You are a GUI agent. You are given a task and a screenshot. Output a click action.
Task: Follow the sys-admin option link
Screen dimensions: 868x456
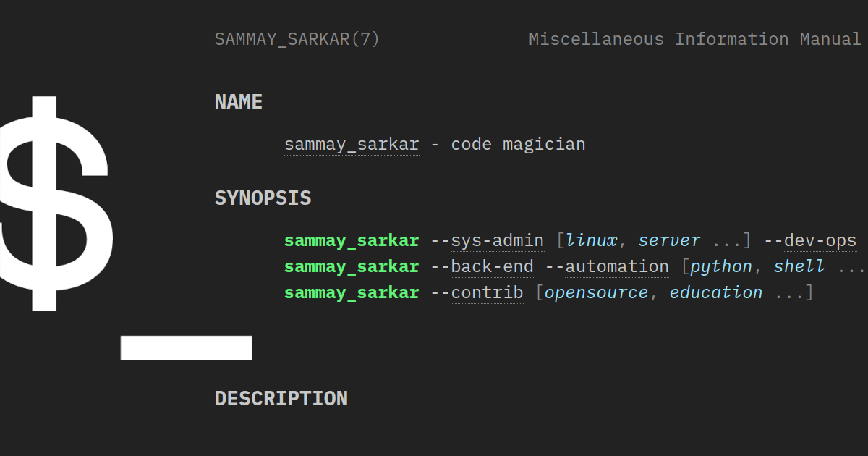coord(497,240)
